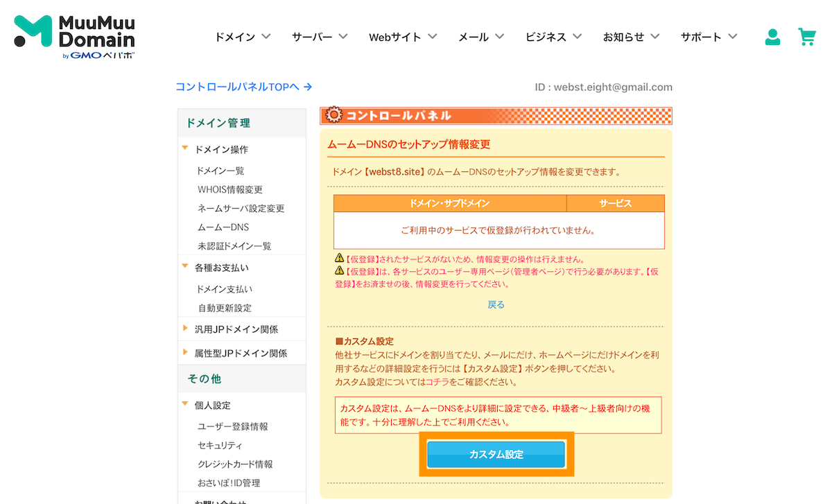Expand the お知らせ menu chevron

[655, 37]
